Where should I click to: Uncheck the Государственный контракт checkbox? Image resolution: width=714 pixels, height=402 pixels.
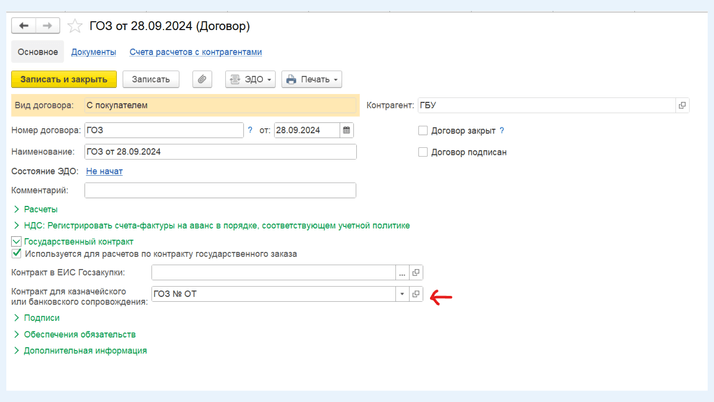pyautogui.click(x=17, y=241)
